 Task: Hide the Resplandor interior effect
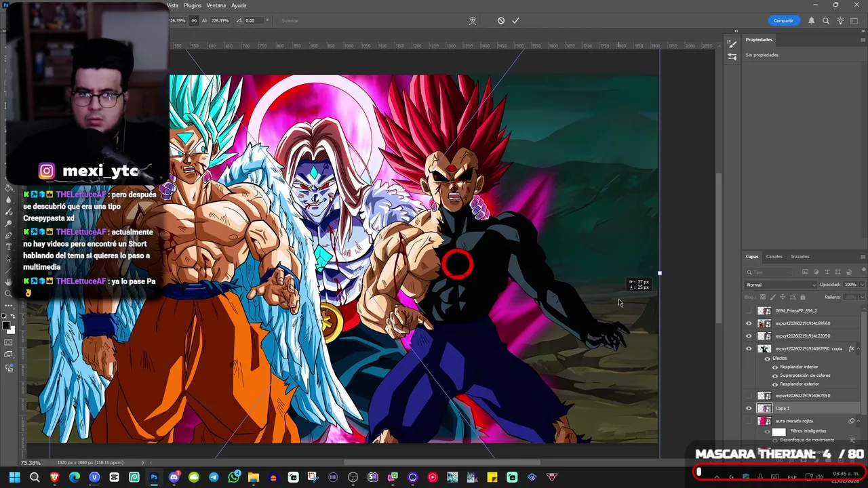(775, 367)
